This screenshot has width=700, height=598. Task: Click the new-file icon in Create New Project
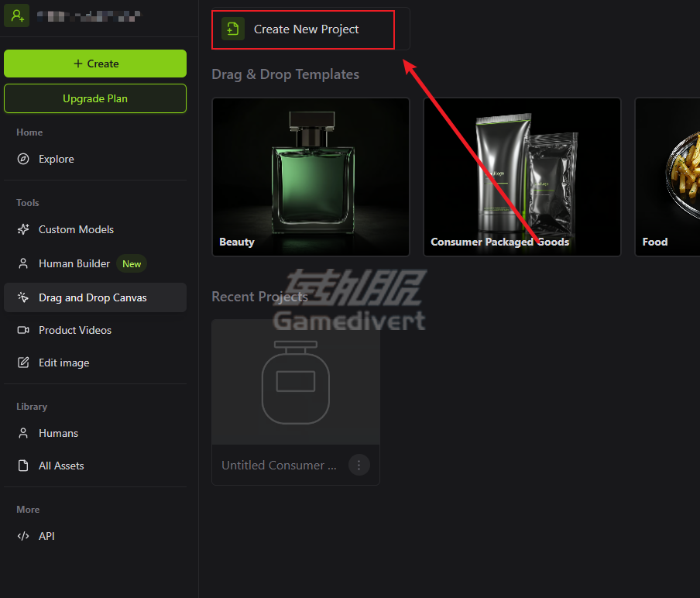coord(233,29)
